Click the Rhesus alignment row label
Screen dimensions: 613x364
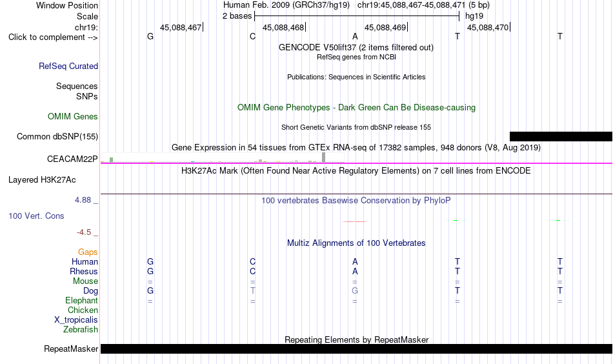click(x=84, y=271)
